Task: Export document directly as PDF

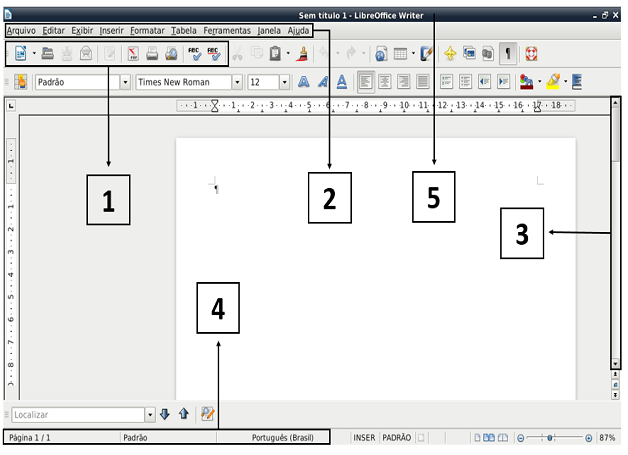Action: [134, 54]
